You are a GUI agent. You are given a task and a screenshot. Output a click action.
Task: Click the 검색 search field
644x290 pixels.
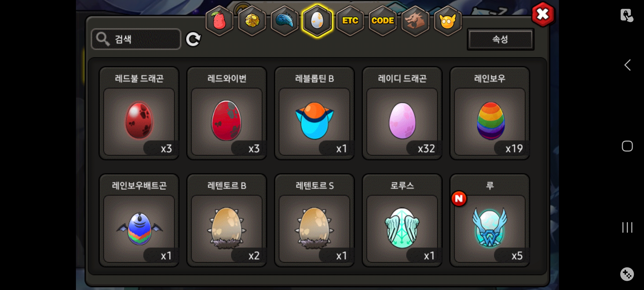[x=136, y=39]
